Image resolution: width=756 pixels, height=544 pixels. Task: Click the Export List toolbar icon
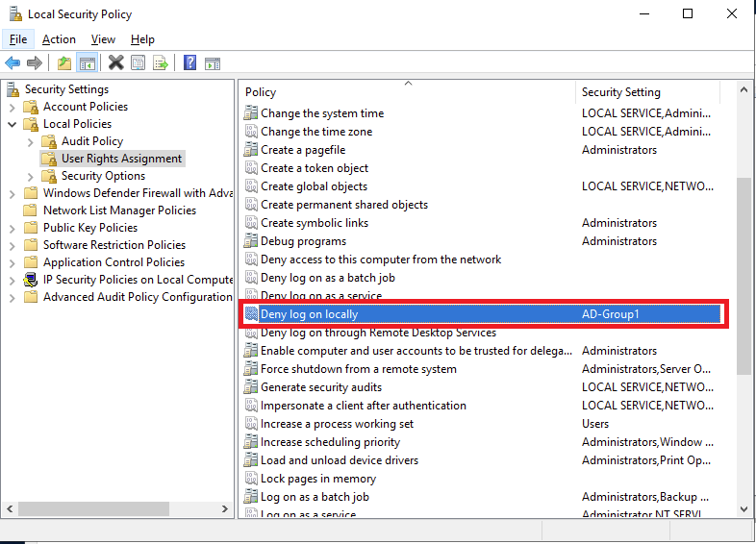tap(160, 62)
